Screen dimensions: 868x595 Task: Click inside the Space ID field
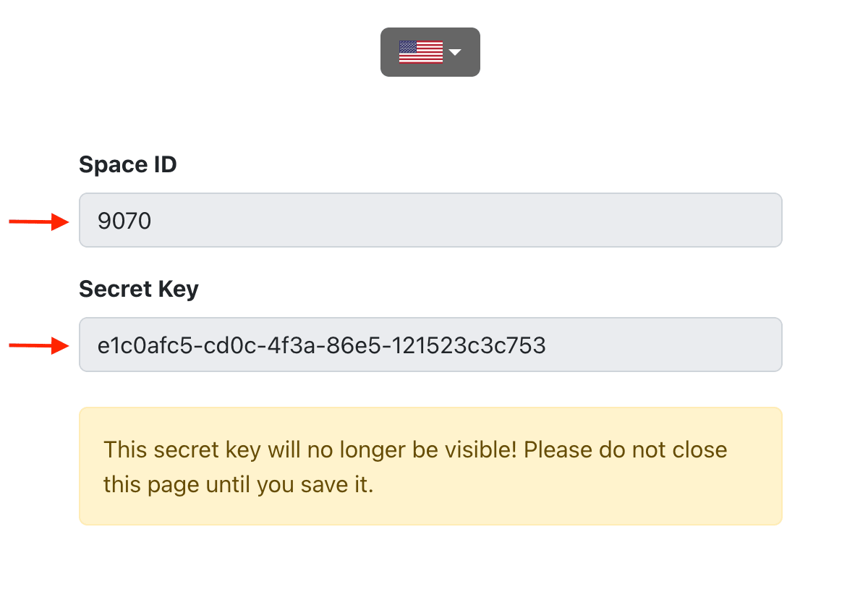tap(430, 220)
